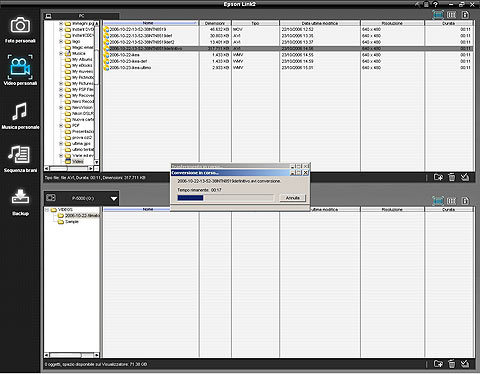Open help with the question mark icon
The image size is (480, 374).
tap(435, 4)
